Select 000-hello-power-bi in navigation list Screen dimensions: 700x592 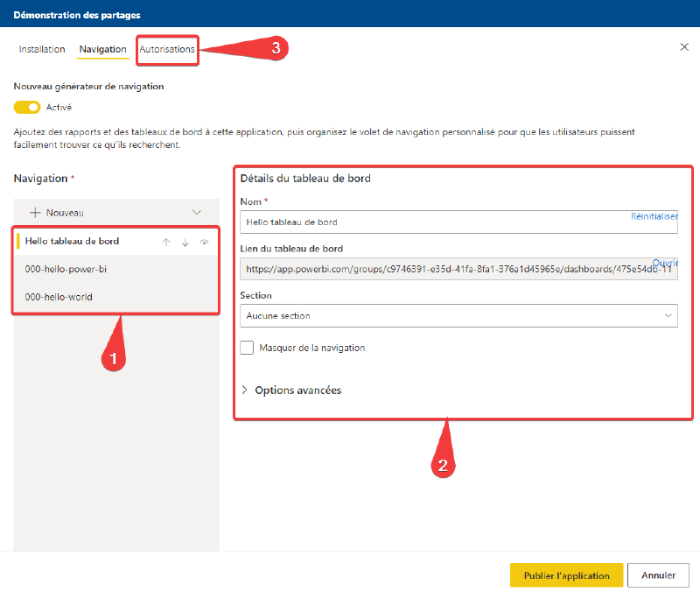[115, 269]
